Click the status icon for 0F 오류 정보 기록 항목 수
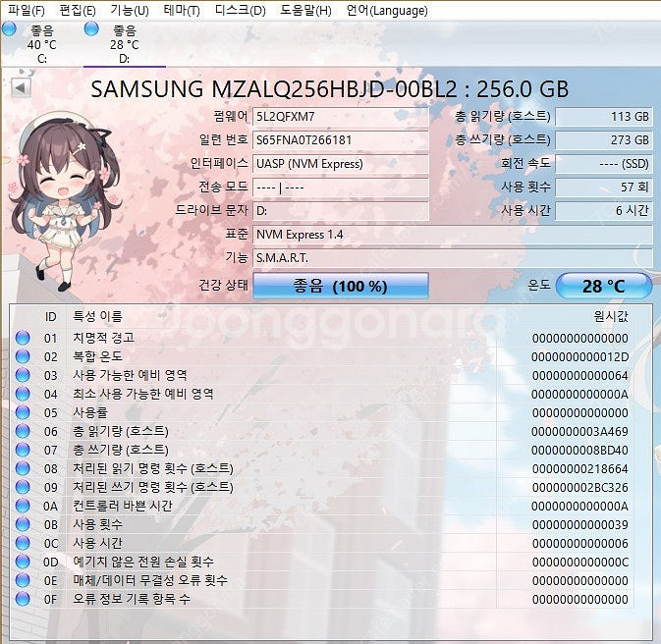 [x=23, y=599]
